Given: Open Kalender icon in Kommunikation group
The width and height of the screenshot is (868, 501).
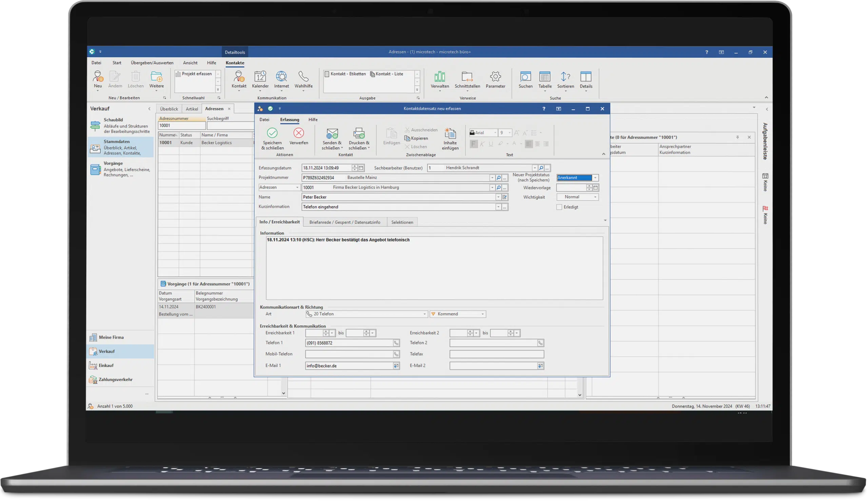Looking at the screenshot, I should click(260, 77).
